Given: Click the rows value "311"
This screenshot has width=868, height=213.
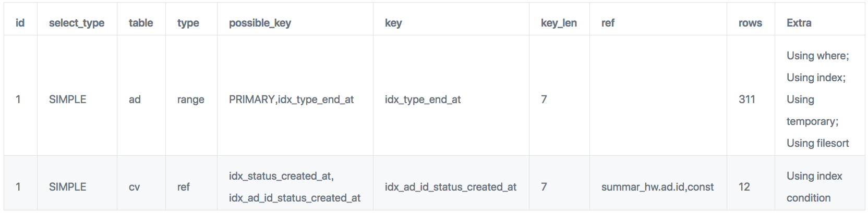Looking at the screenshot, I should (x=746, y=99).
